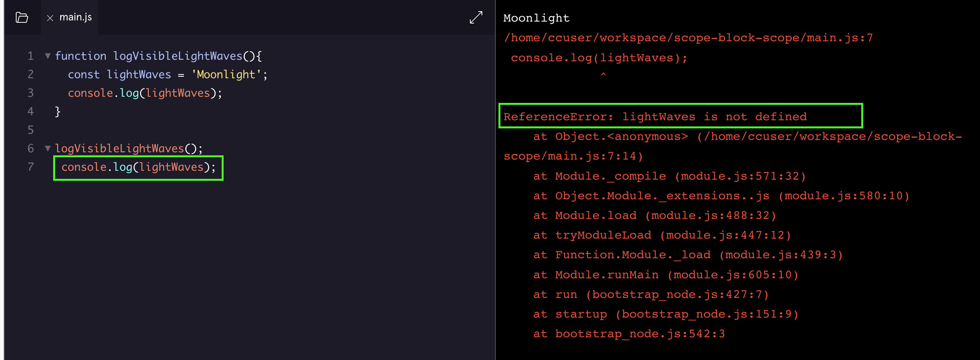Click the ReferenceError message in terminal
The height and width of the screenshot is (360, 980).
pos(655,116)
